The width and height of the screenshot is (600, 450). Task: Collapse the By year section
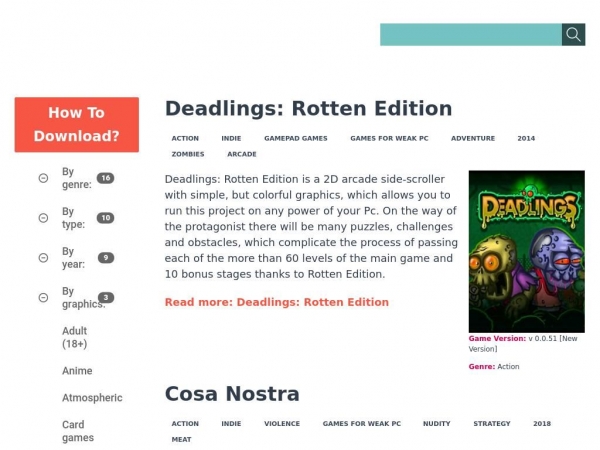(43, 258)
